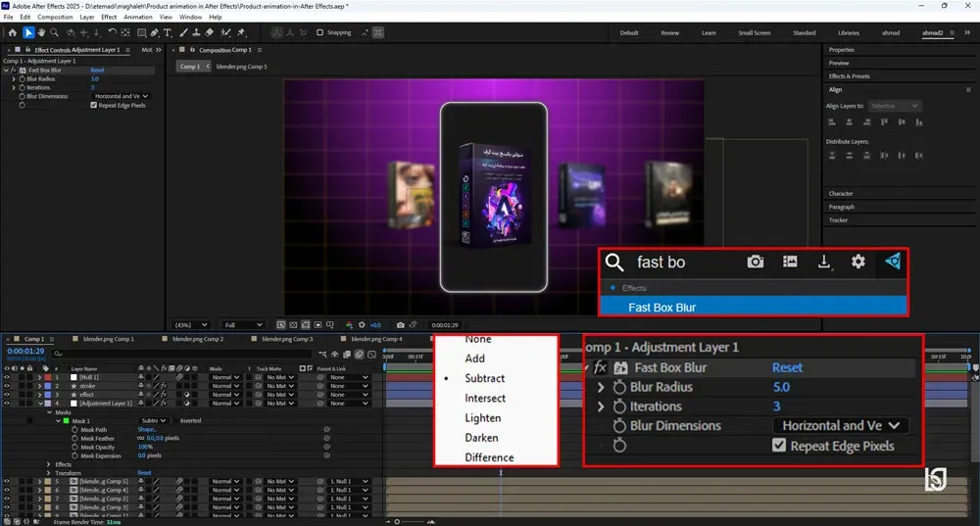The width and height of the screenshot is (980, 526).
Task: Select the Eraser tool
Action: 210,32
